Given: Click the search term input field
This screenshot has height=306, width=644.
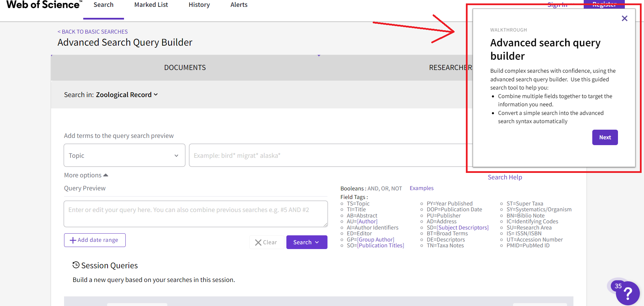Looking at the screenshot, I should tap(331, 155).
